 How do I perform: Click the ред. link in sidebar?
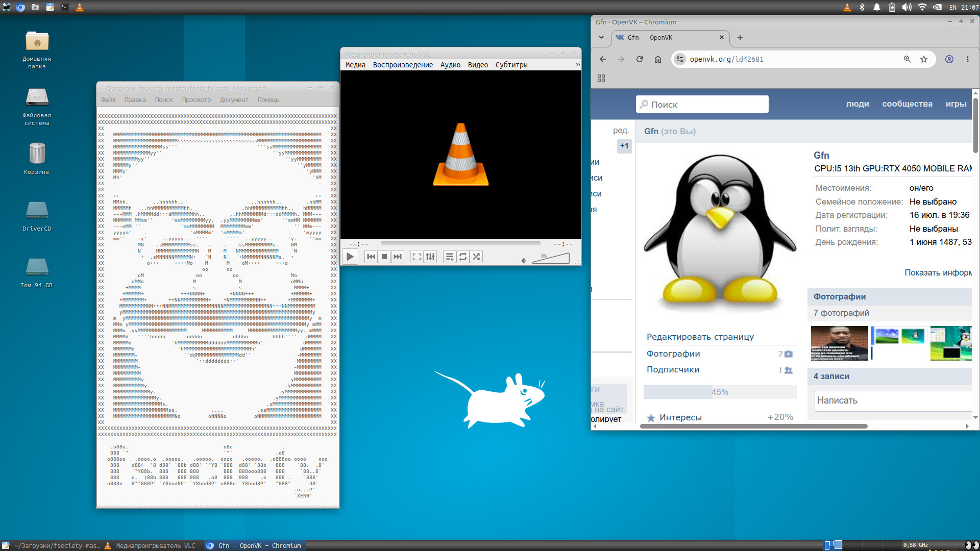621,131
